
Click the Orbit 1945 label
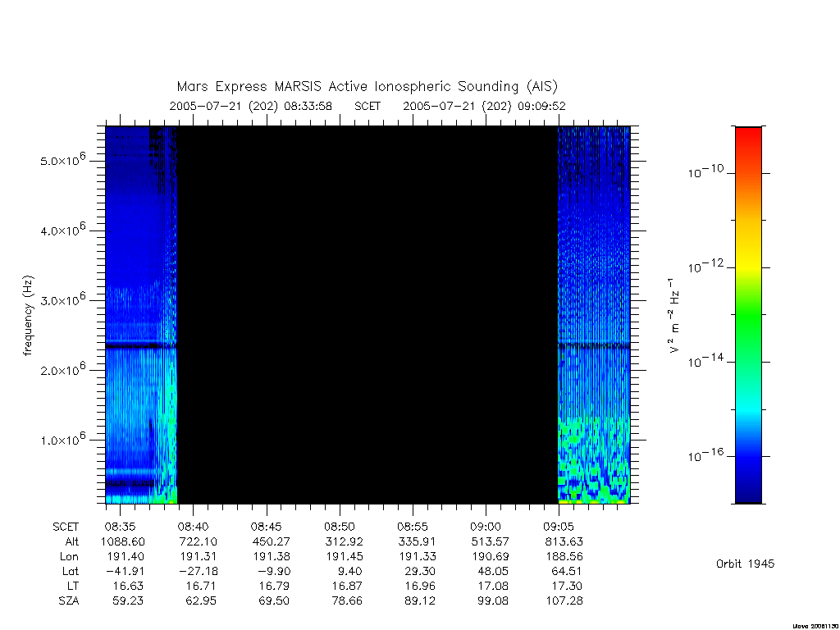coord(745,564)
